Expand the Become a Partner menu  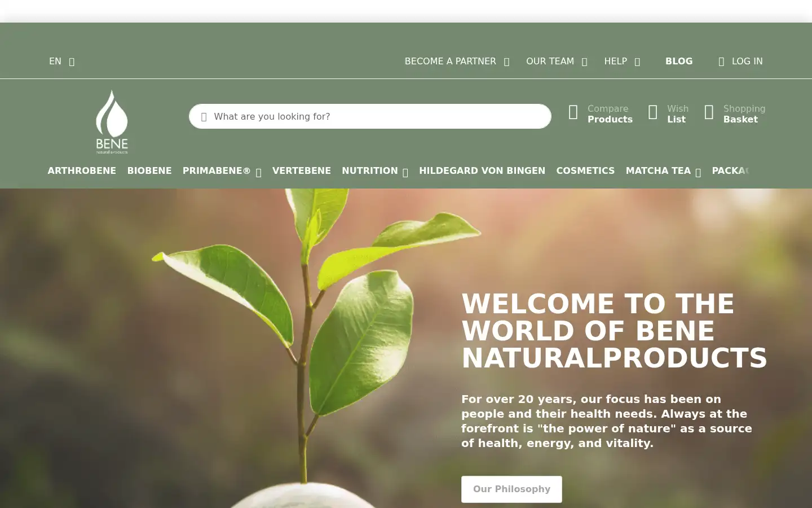tap(457, 61)
